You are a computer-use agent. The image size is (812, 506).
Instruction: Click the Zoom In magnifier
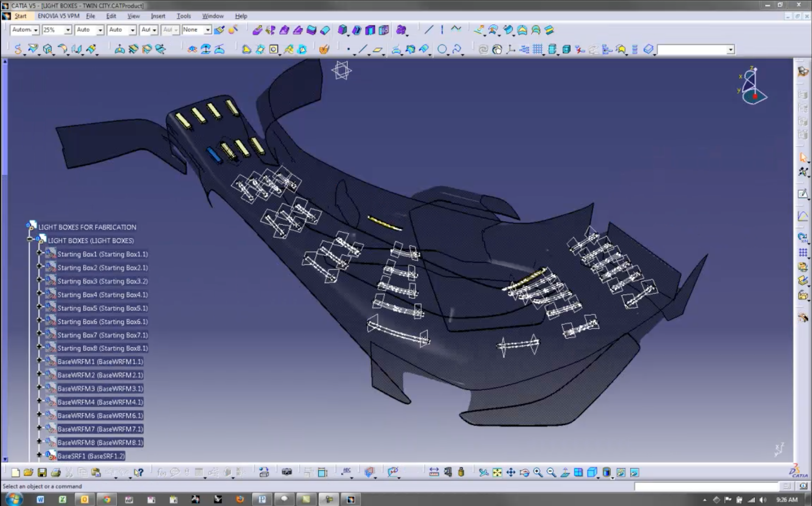[x=538, y=472]
